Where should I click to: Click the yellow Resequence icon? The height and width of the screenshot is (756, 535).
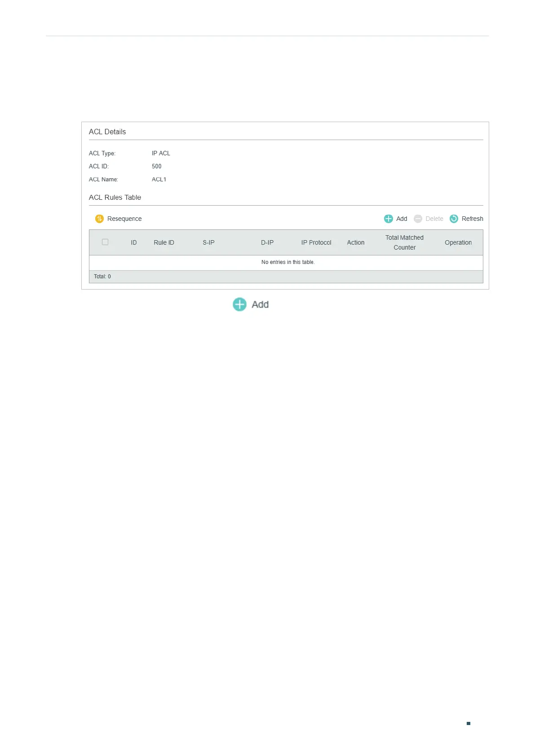pos(99,219)
